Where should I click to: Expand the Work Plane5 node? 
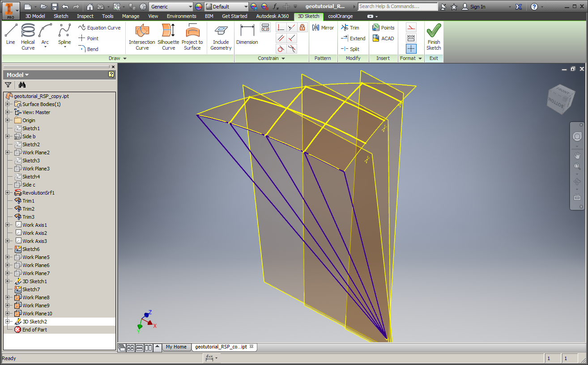pyautogui.click(x=8, y=257)
